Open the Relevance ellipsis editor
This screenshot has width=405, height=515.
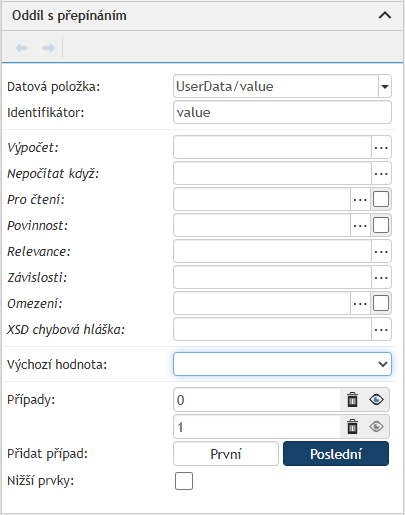381,251
